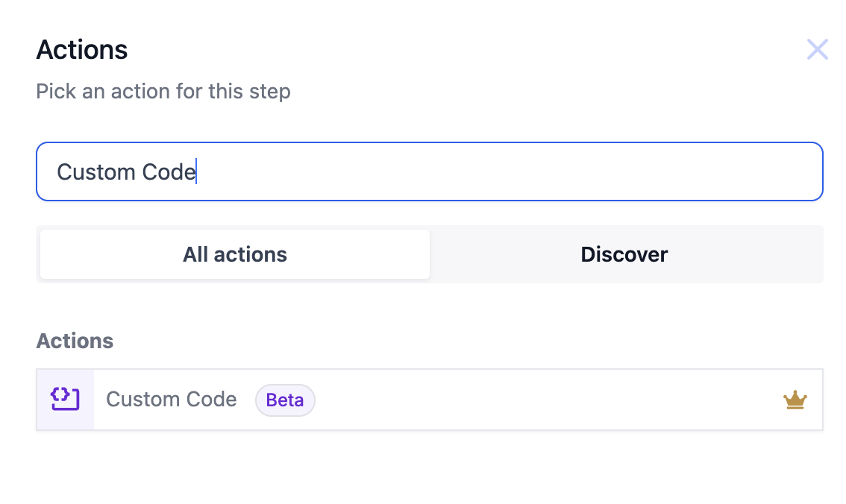The height and width of the screenshot is (504, 846).
Task: Select the Custom Code label text
Action: pos(171,400)
